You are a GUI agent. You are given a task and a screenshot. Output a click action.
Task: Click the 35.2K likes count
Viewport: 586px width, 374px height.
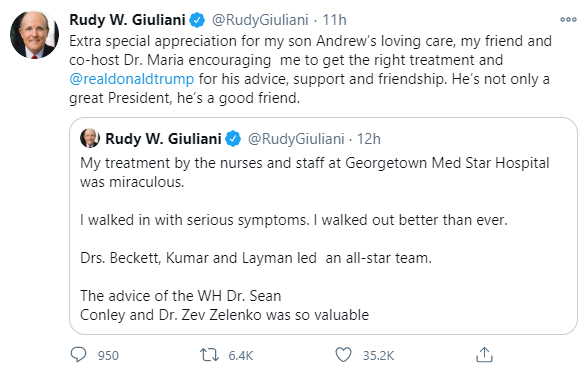coord(378,355)
